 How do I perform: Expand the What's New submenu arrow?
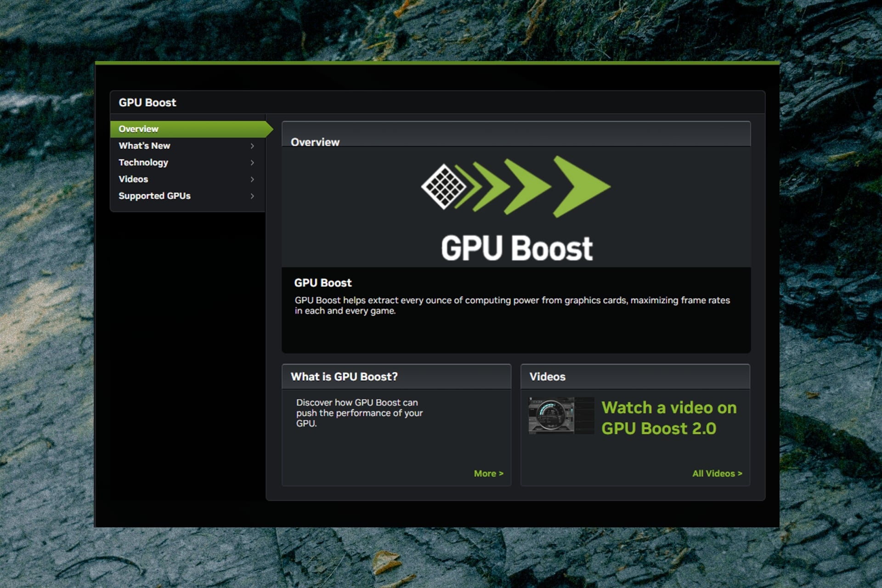[x=252, y=146]
